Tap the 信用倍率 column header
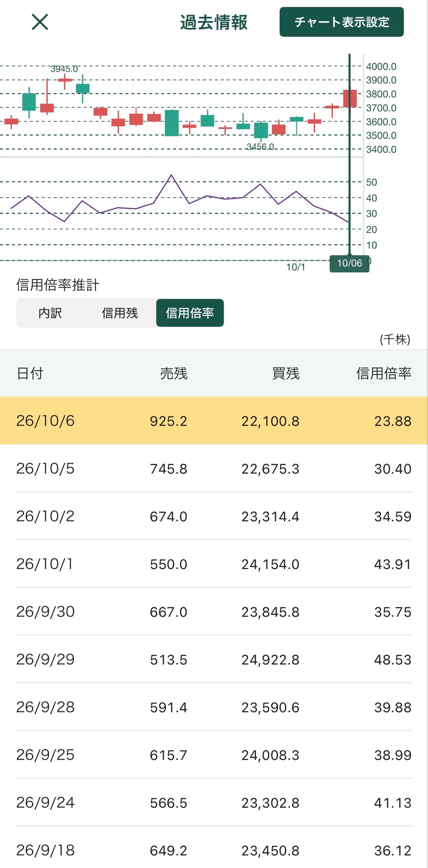This screenshot has width=428, height=868. (384, 373)
